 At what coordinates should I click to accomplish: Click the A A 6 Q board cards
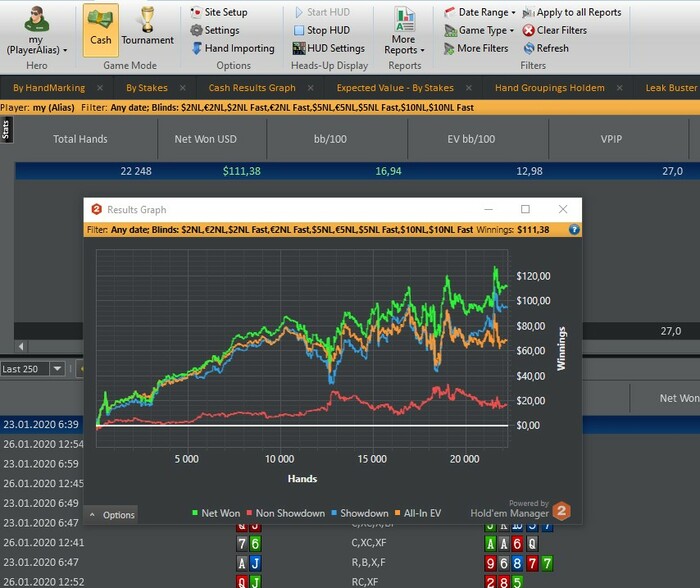tap(511, 544)
